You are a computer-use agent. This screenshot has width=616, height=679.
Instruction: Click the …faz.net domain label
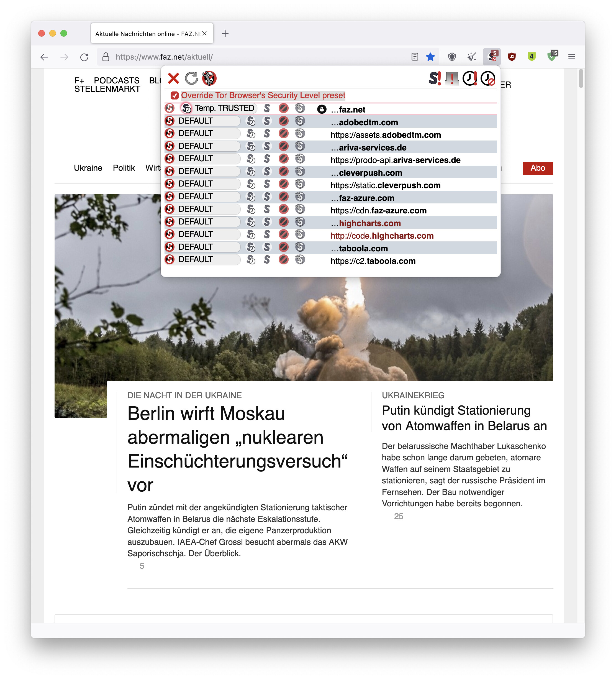click(x=348, y=109)
